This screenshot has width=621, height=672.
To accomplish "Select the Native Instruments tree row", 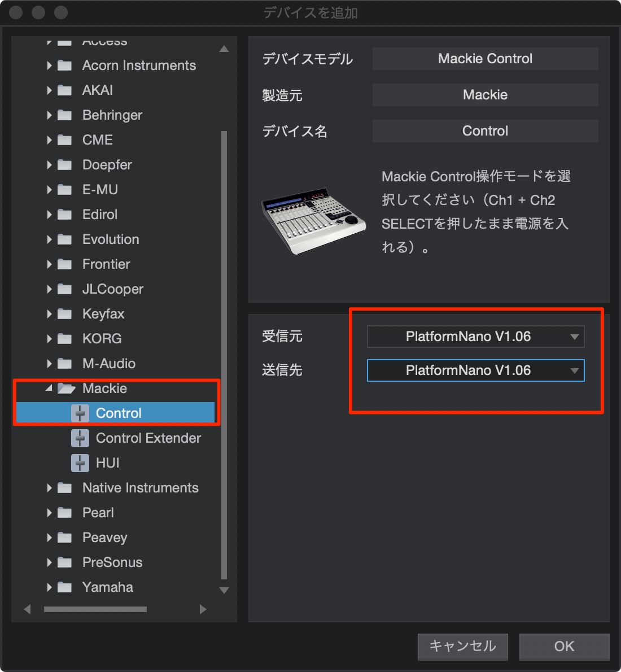I will click(x=115, y=488).
